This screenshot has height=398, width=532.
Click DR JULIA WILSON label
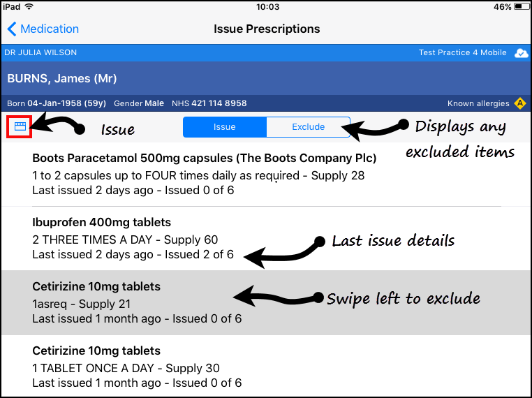(x=40, y=52)
